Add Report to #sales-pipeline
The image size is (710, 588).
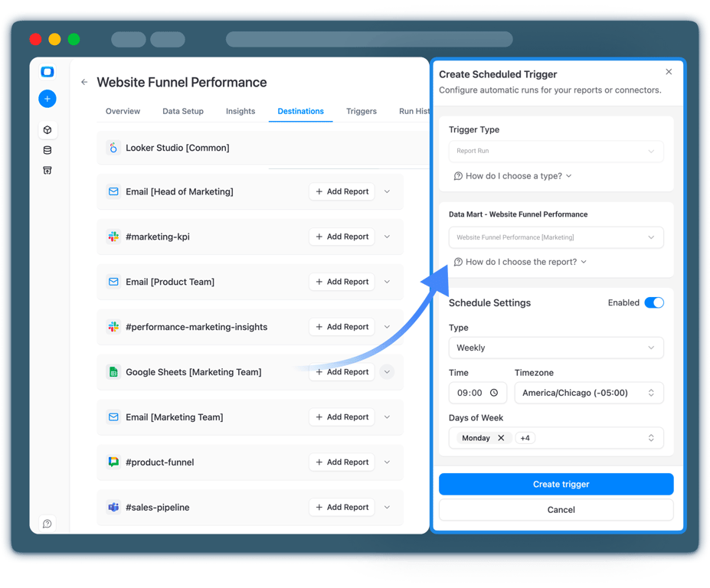pos(342,507)
